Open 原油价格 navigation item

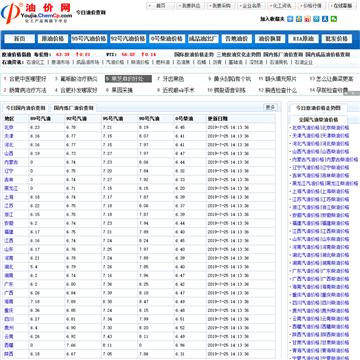(x=53, y=39)
